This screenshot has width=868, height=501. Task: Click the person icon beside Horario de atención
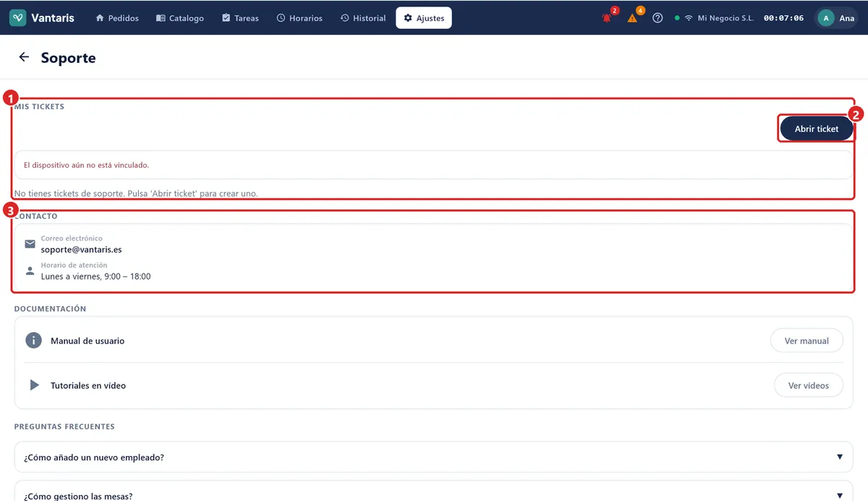pyautogui.click(x=30, y=271)
